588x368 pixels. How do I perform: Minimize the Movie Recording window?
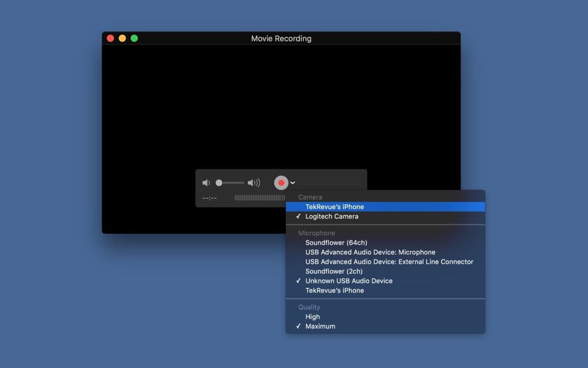tap(122, 38)
